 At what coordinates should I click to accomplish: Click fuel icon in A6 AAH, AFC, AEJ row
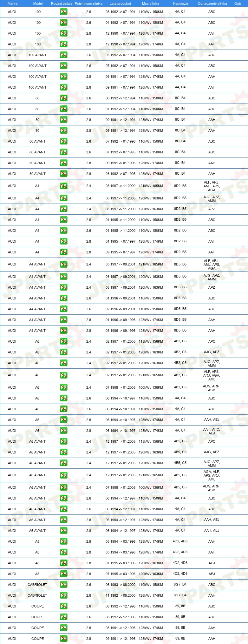coord(63,431)
